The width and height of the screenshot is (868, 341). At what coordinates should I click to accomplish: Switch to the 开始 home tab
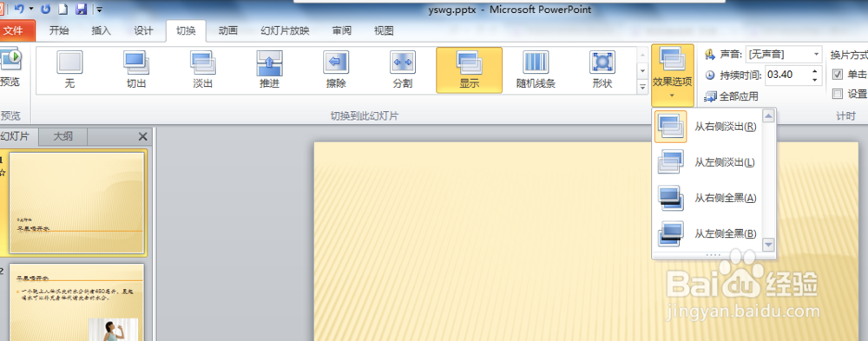pos(59,31)
